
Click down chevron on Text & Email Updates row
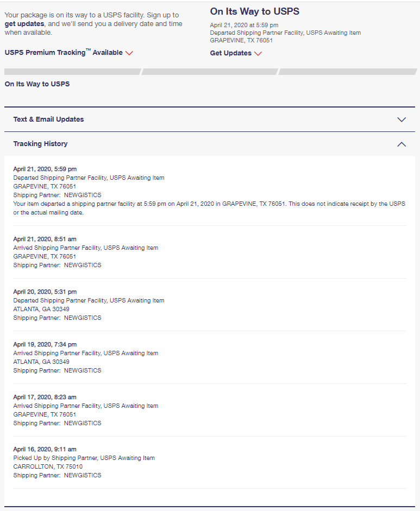(x=402, y=119)
